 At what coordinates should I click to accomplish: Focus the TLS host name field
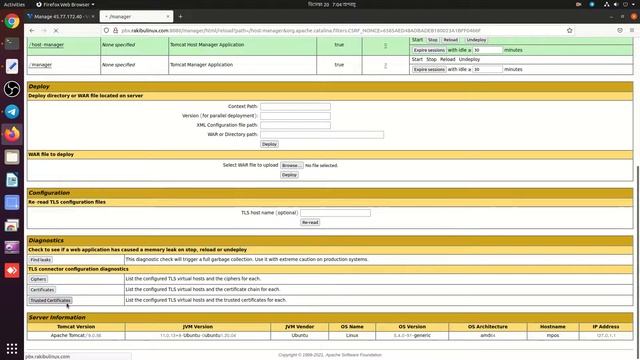point(336,213)
